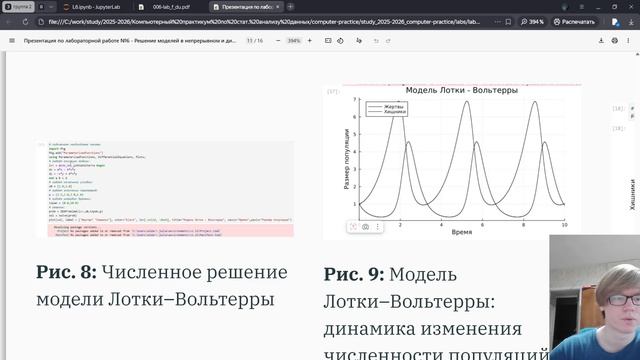The width and height of the screenshot is (640, 360).
Task: Rotate the PDF document
Action: pyautogui.click(x=340, y=41)
